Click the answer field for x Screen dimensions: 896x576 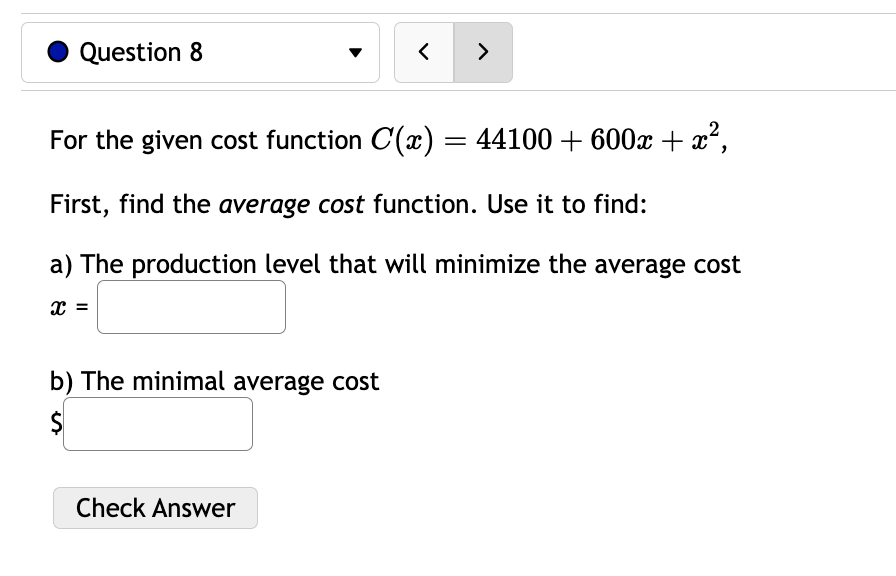pyautogui.click(x=190, y=306)
